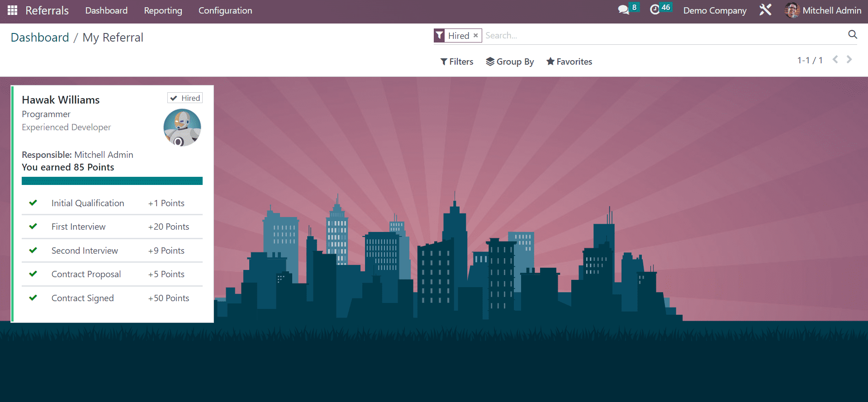The height and width of the screenshot is (402, 868).
Task: Click the Contract Signed stage label
Action: (x=82, y=298)
